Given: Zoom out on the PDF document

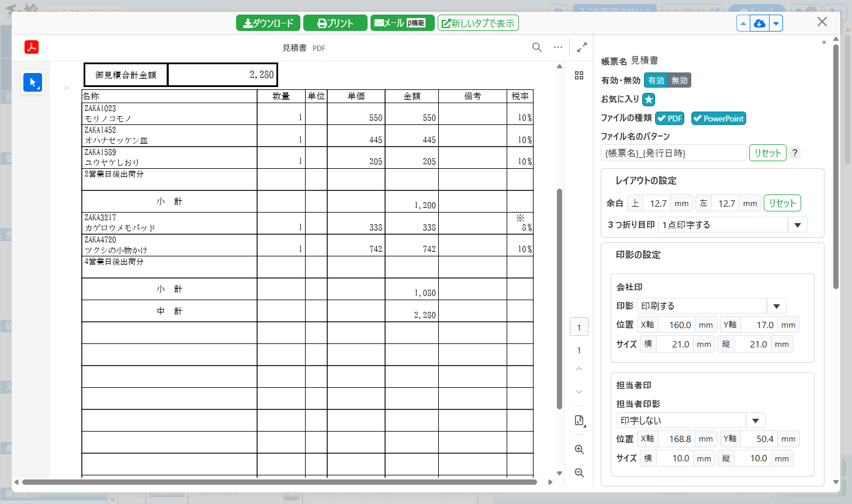Looking at the screenshot, I should coord(579,472).
